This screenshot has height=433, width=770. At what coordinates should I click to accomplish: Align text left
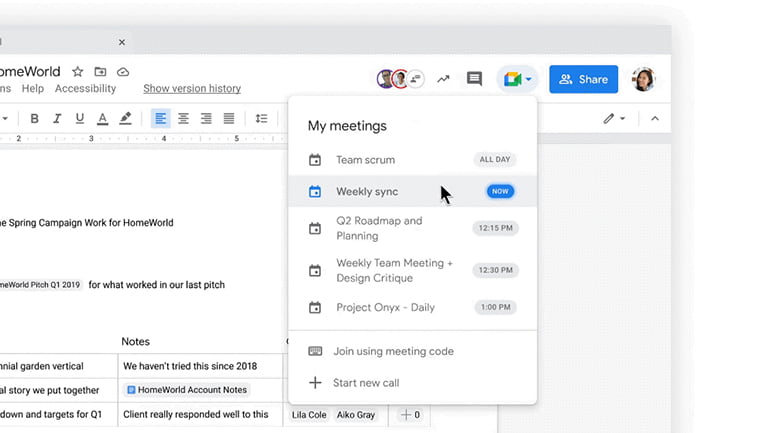coord(161,118)
